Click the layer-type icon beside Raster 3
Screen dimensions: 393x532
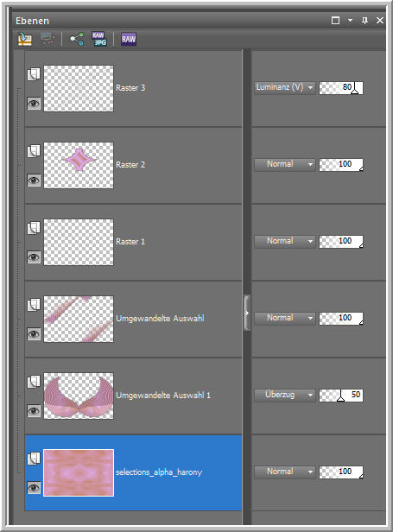pyautogui.click(x=34, y=74)
